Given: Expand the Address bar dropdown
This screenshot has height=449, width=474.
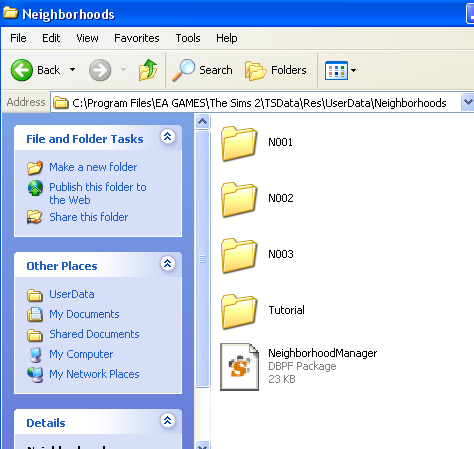Looking at the screenshot, I should pos(468,102).
